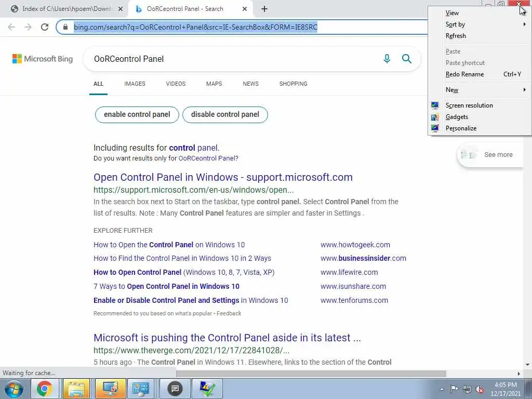Open 'Microsoft is pushing the Control Panel aside' result
The height and width of the screenshot is (399, 532).
[x=227, y=338]
